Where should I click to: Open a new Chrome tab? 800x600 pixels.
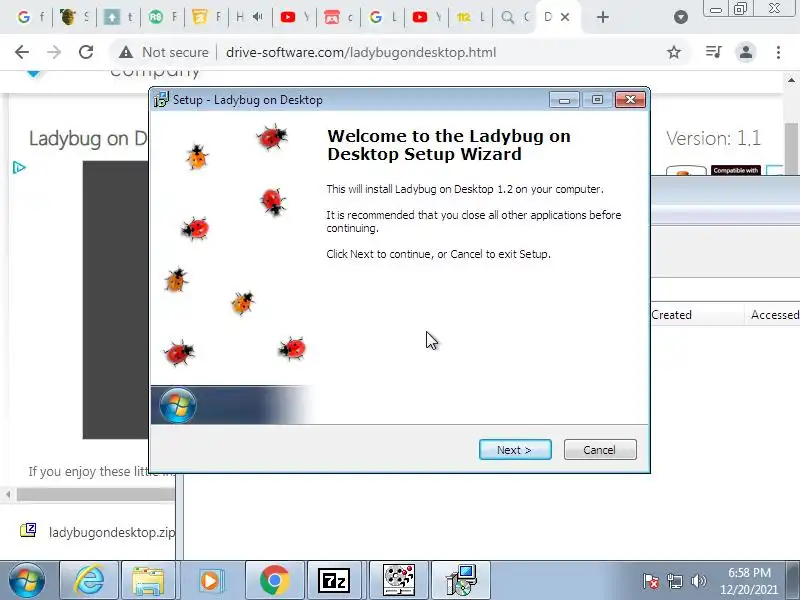point(603,17)
